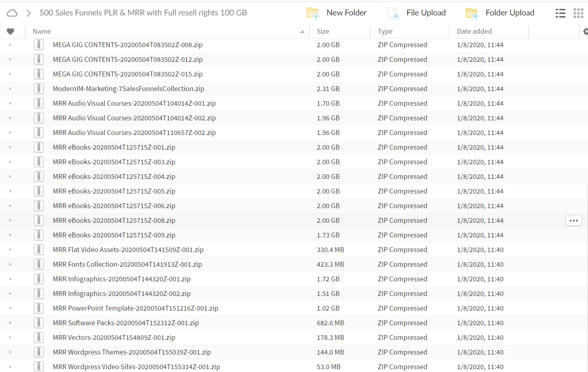Sort files by Size column
The width and height of the screenshot is (588, 372).
click(323, 31)
